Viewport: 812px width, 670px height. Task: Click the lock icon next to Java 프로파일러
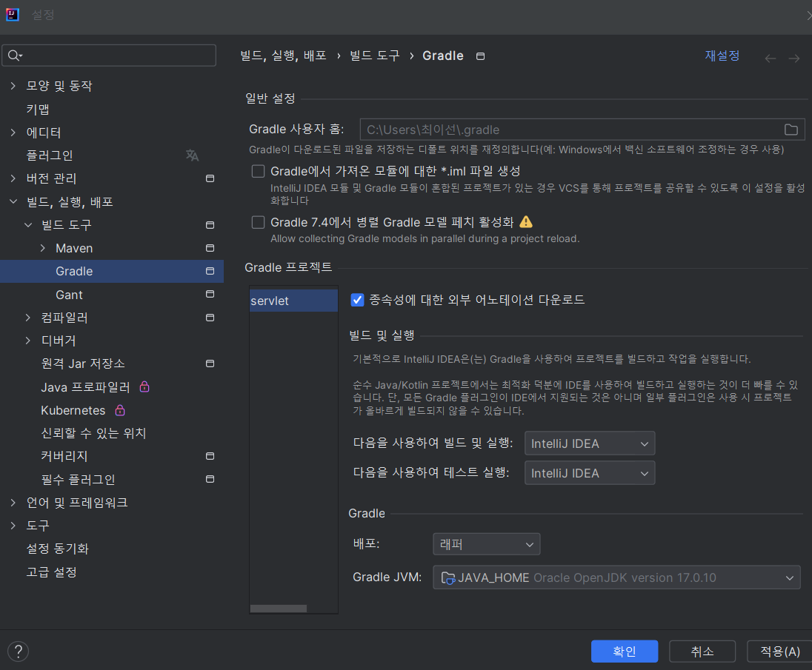144,386
